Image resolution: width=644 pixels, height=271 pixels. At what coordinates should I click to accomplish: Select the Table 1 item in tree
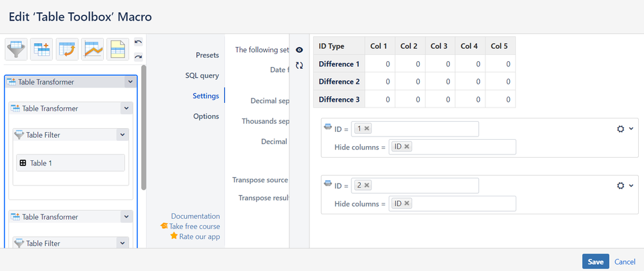pos(70,163)
